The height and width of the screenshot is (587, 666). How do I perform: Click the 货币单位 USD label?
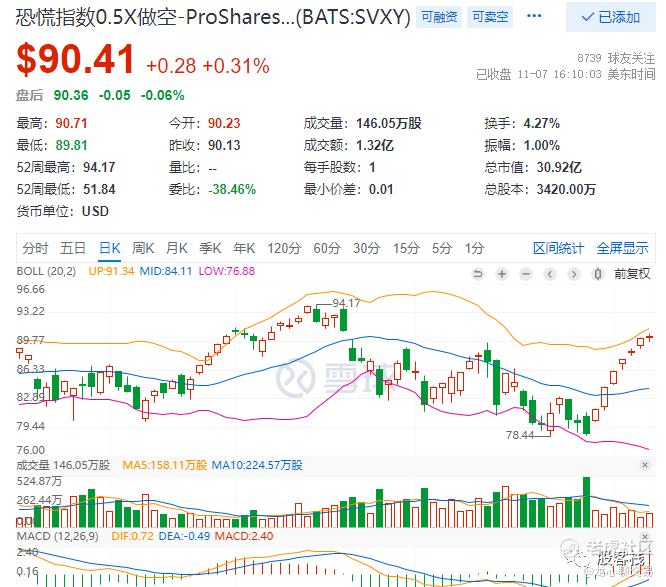click(x=62, y=211)
